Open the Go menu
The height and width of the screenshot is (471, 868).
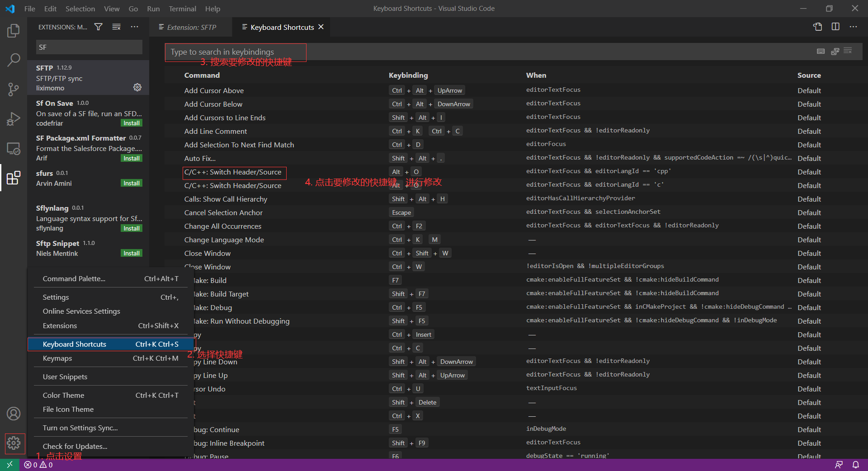(x=133, y=9)
